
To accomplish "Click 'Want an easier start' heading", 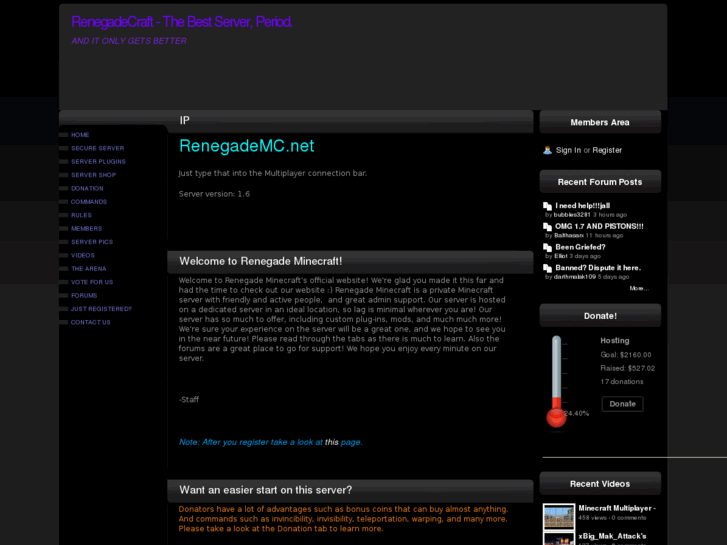I will (266, 490).
